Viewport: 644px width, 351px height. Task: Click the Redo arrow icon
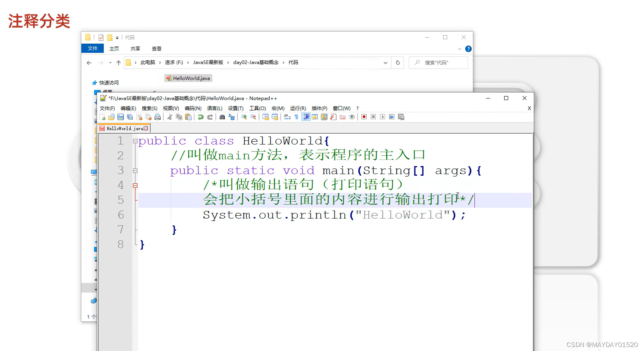(x=210, y=117)
